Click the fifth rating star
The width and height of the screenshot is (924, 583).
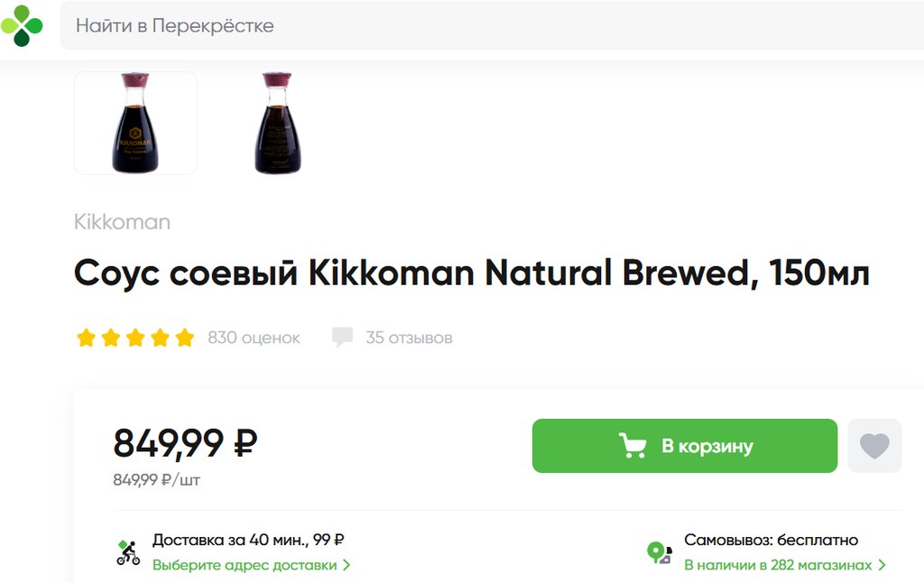point(185,338)
